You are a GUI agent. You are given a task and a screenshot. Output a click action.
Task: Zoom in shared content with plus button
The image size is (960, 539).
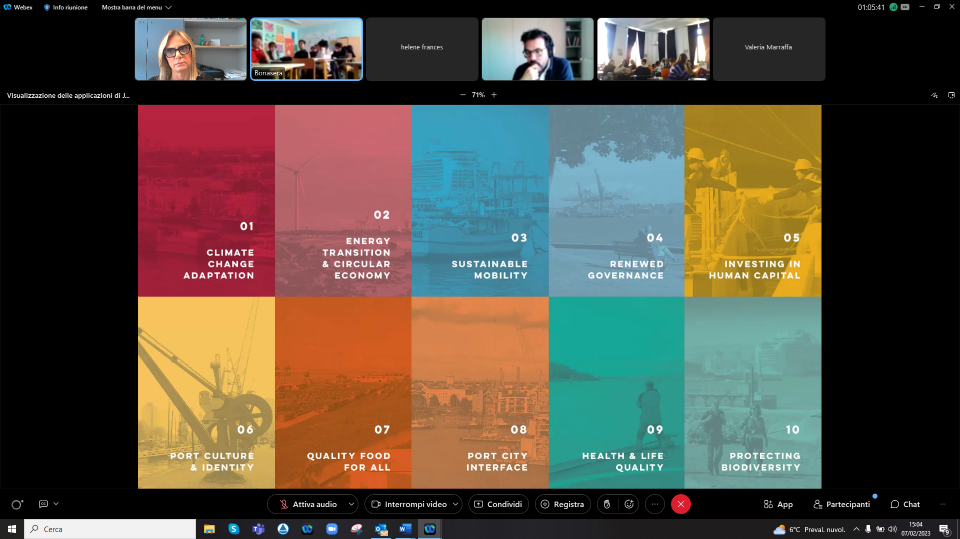click(494, 95)
